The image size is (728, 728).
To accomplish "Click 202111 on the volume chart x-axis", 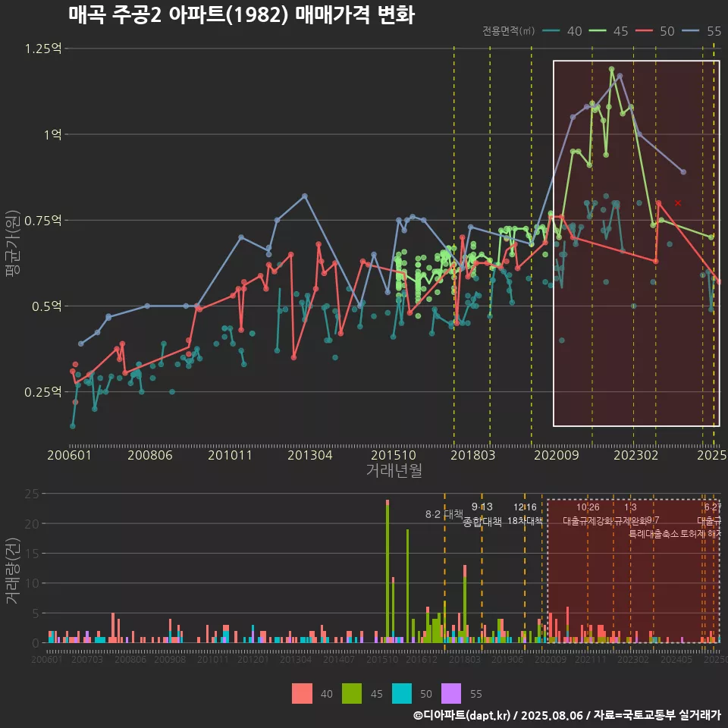I will click(x=591, y=659).
